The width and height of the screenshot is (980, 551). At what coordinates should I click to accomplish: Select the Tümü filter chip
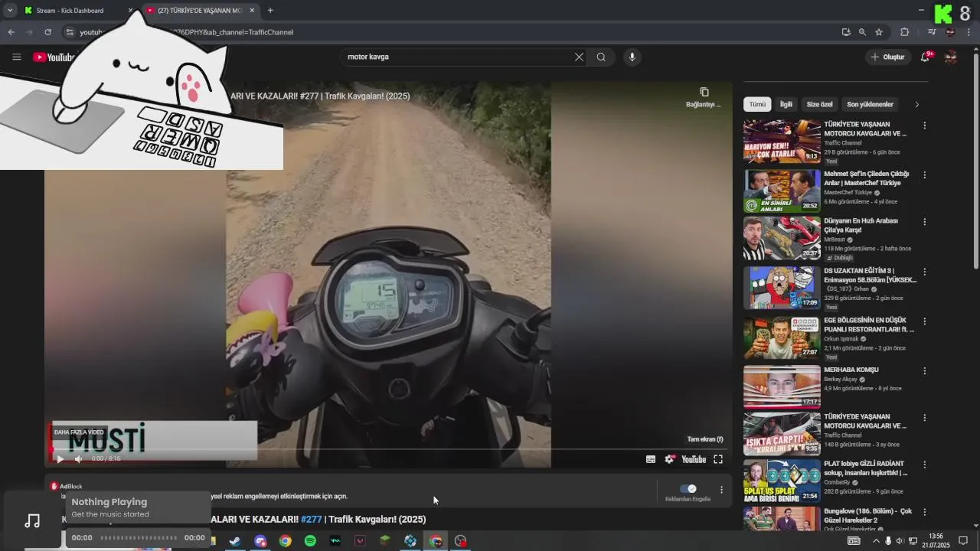point(757,104)
